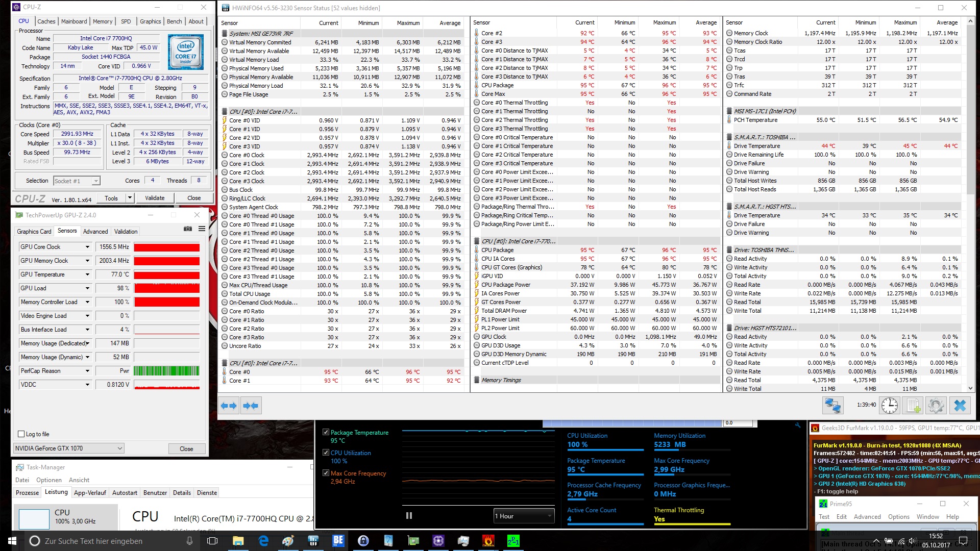Start logging with the log file icon
This screenshot has height=551, width=980.
(912, 406)
